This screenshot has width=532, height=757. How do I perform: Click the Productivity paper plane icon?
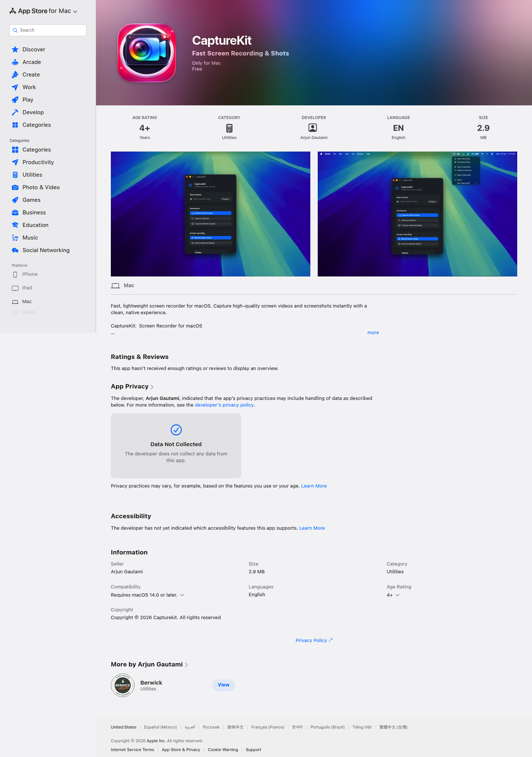click(15, 162)
